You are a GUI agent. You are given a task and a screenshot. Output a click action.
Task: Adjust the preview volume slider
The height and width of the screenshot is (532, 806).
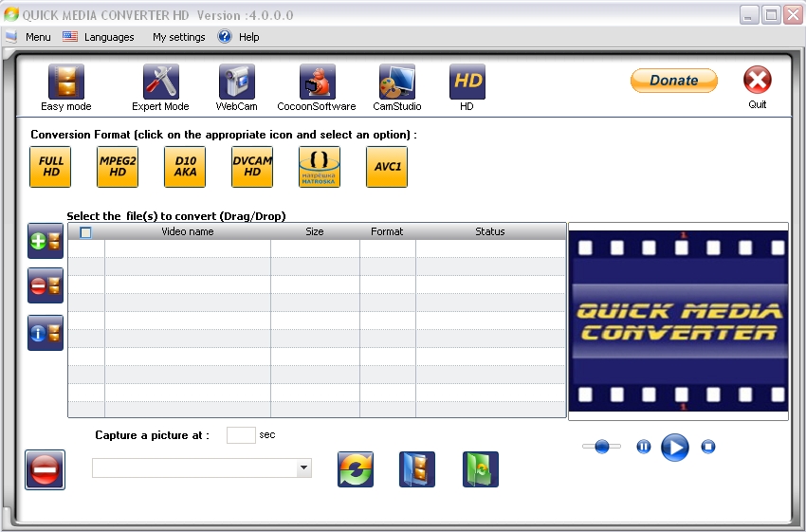click(601, 446)
